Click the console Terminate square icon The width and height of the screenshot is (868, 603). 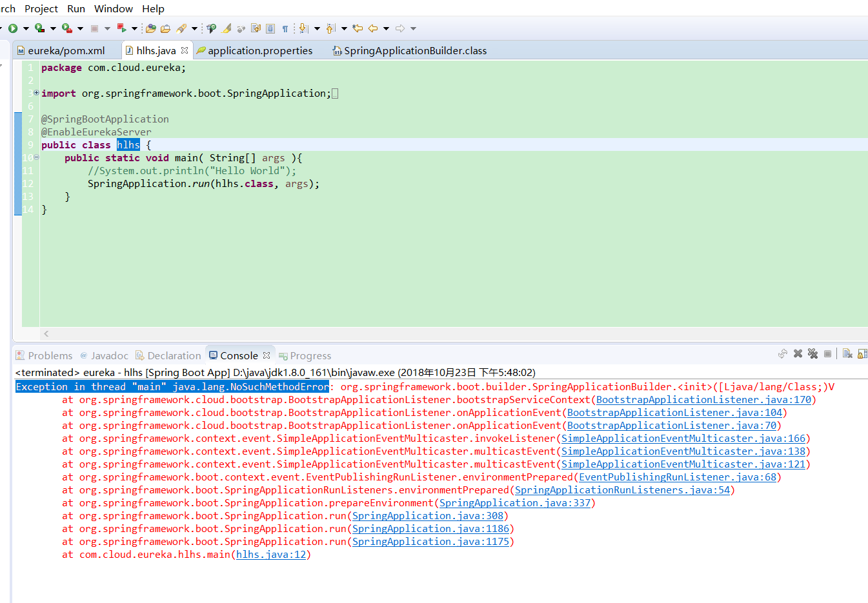827,353
